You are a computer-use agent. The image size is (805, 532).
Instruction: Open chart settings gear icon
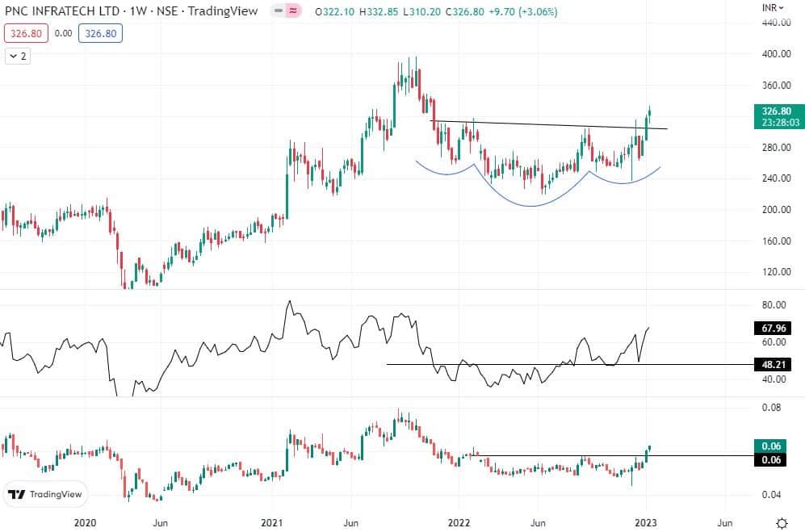782,522
